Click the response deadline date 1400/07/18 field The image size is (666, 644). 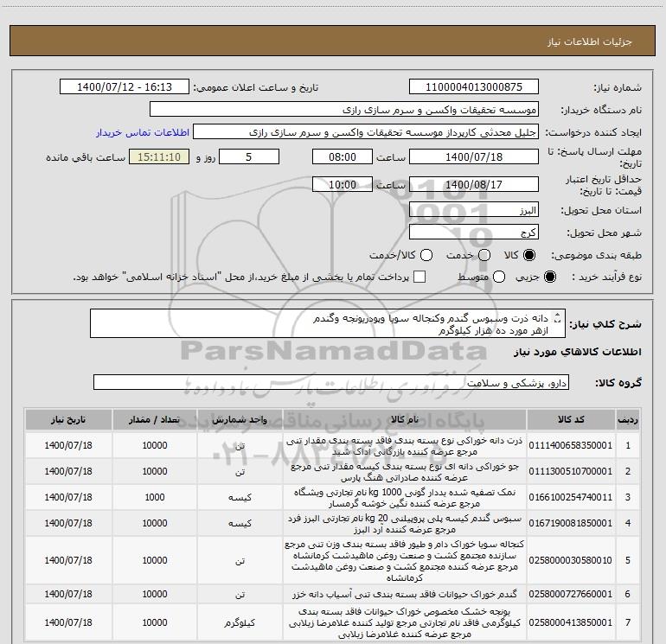(474, 156)
